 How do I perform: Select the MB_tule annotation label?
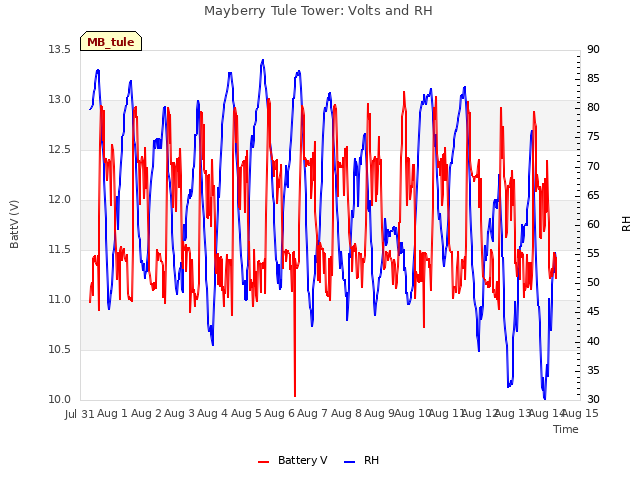[x=111, y=42]
